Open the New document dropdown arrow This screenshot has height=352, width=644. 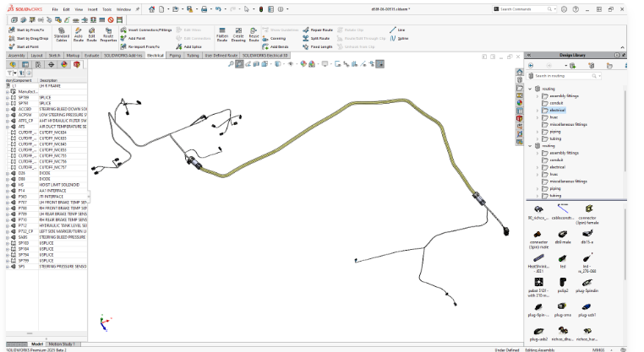[x=167, y=9]
